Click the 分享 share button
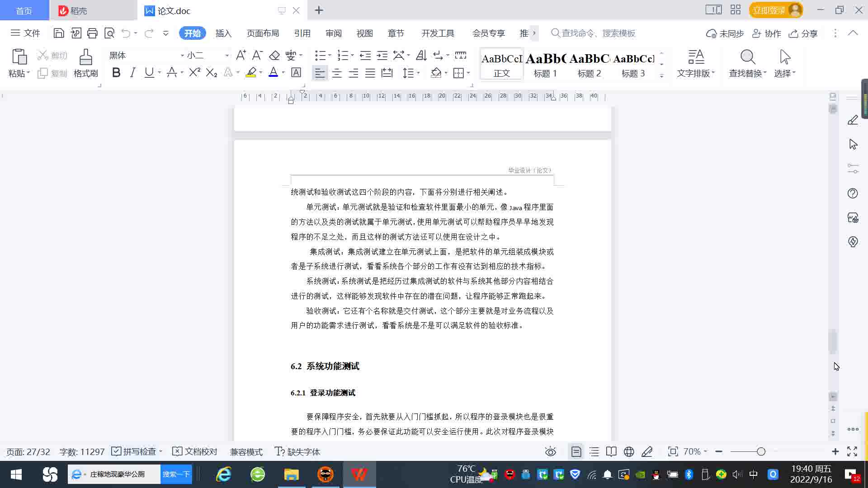868x488 pixels. tap(803, 33)
